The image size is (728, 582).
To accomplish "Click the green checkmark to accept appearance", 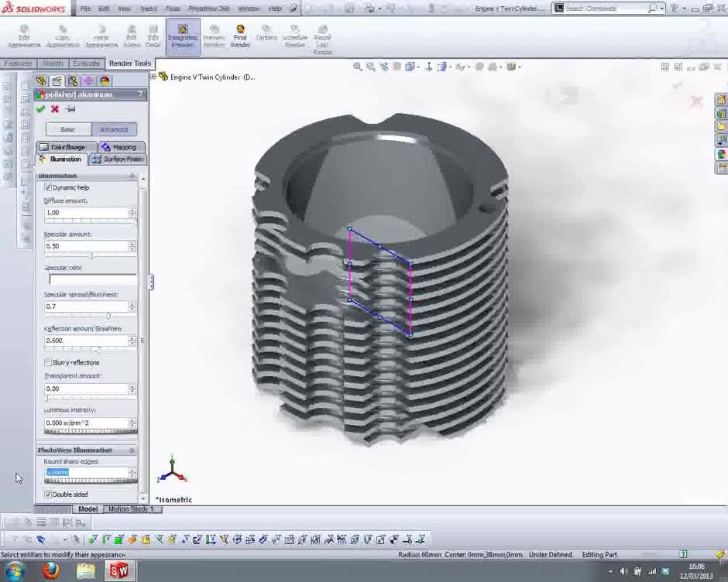I will coord(41,108).
